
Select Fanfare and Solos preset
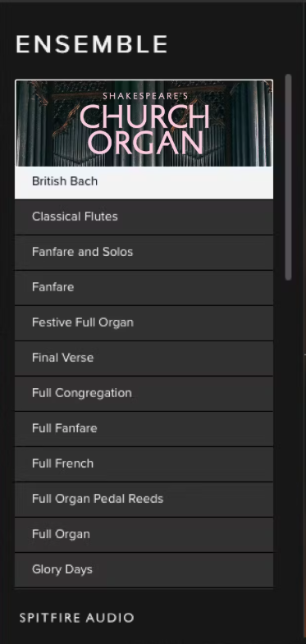click(144, 252)
